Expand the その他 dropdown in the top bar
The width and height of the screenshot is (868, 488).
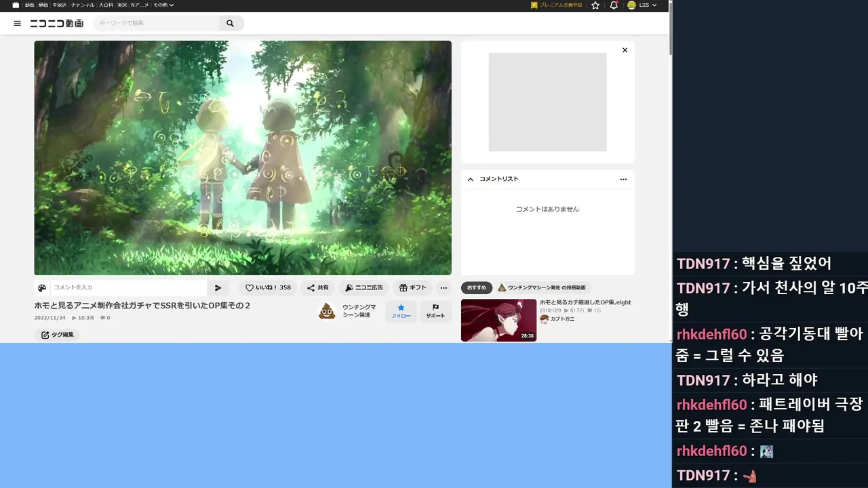pyautogui.click(x=163, y=5)
